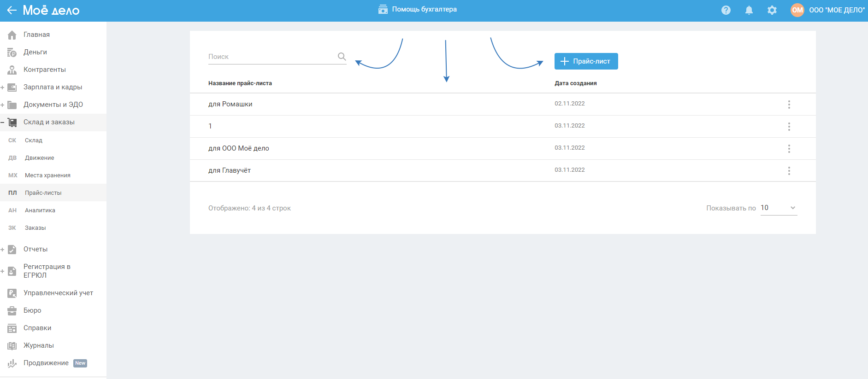This screenshot has width=868, height=379.
Task: Expand Регистрация в ЕГРЮЛ with the plus
Action: [x=2, y=271]
